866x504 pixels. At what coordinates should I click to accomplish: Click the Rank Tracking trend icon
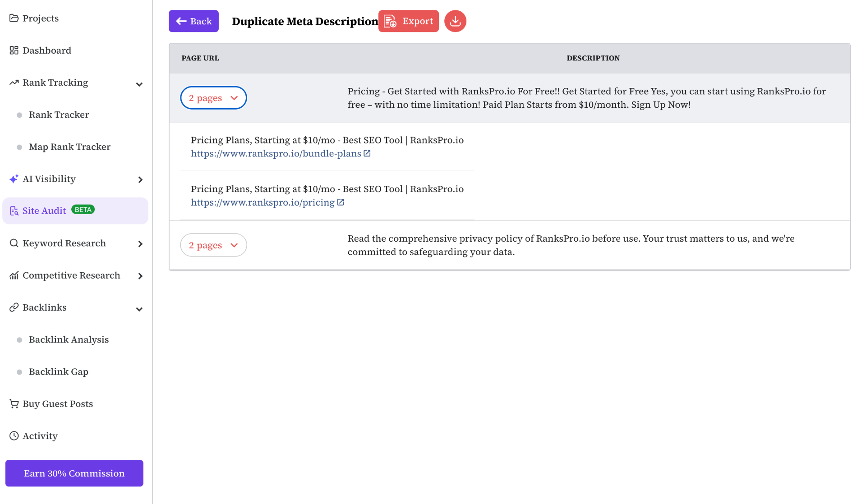pos(14,82)
